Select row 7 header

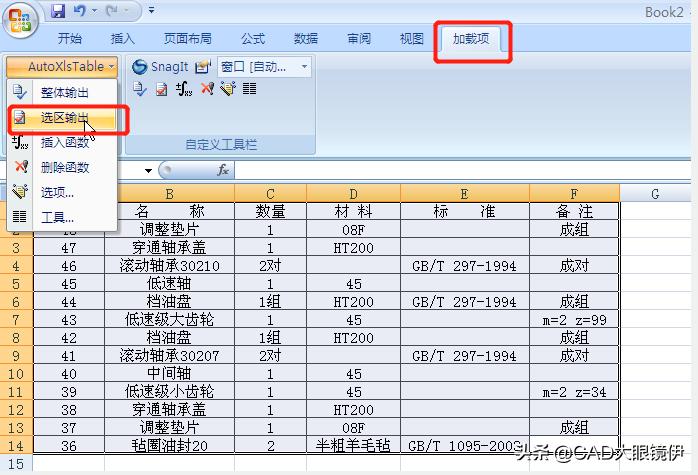pos(16,320)
